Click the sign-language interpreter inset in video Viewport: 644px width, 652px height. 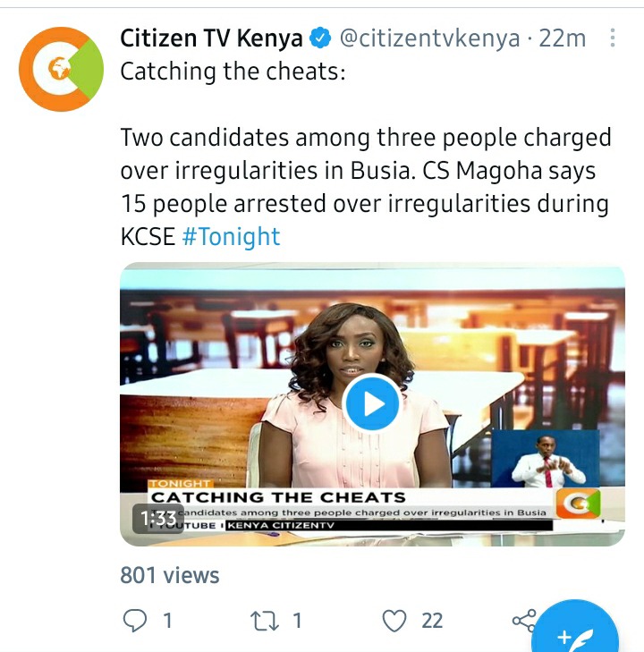(546, 458)
